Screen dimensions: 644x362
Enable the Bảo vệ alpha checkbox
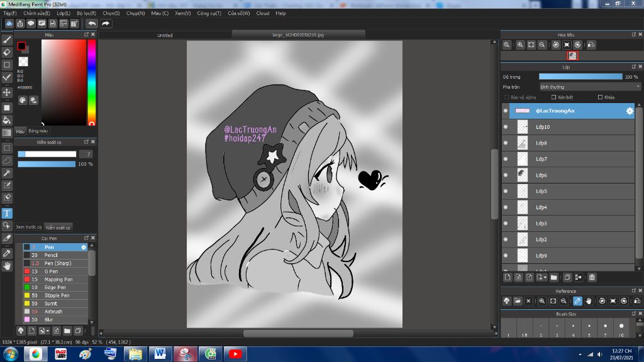coord(506,97)
